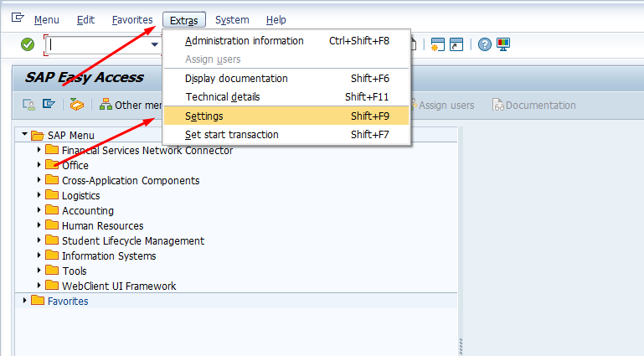Choose Settings from Extras menu
Image resolution: width=644 pixels, height=356 pixels.
[x=286, y=116]
